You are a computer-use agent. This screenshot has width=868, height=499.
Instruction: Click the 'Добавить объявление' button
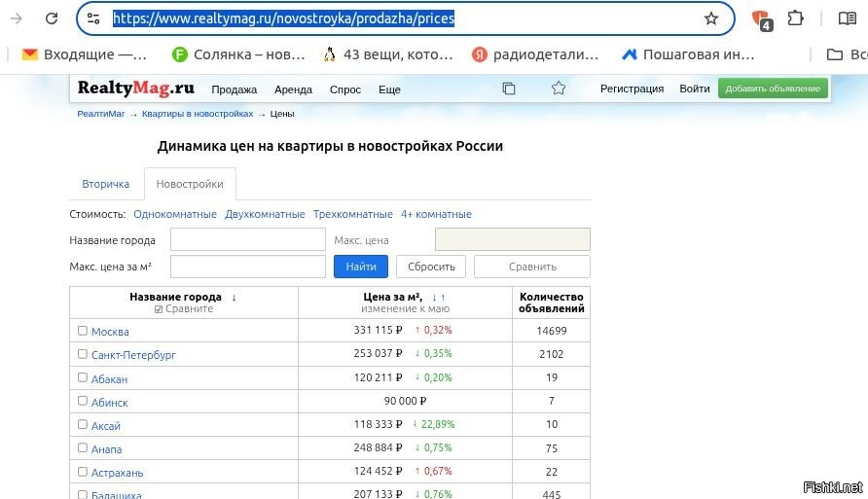pos(773,89)
